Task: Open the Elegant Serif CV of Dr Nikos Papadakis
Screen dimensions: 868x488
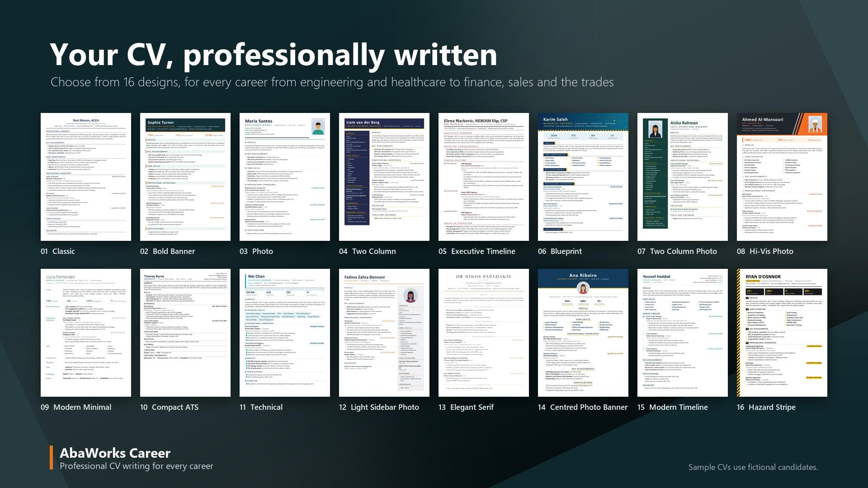Action: 484,333
